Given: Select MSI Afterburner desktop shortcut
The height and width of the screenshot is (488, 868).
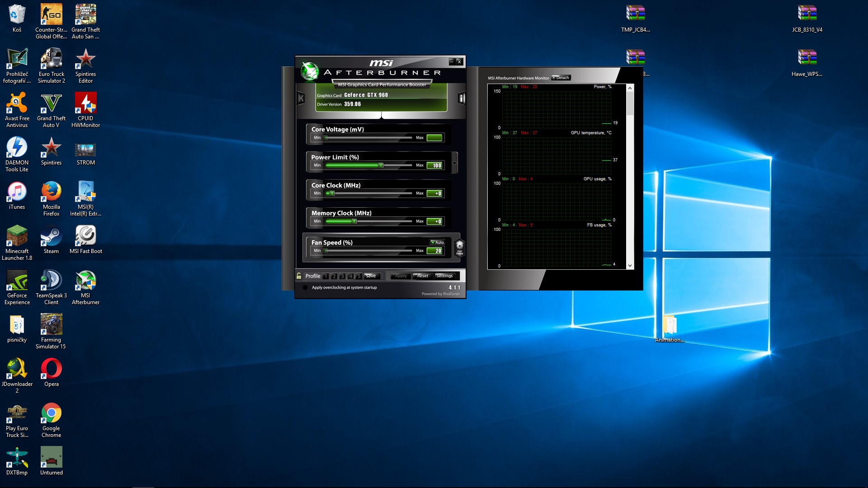Looking at the screenshot, I should [x=85, y=287].
